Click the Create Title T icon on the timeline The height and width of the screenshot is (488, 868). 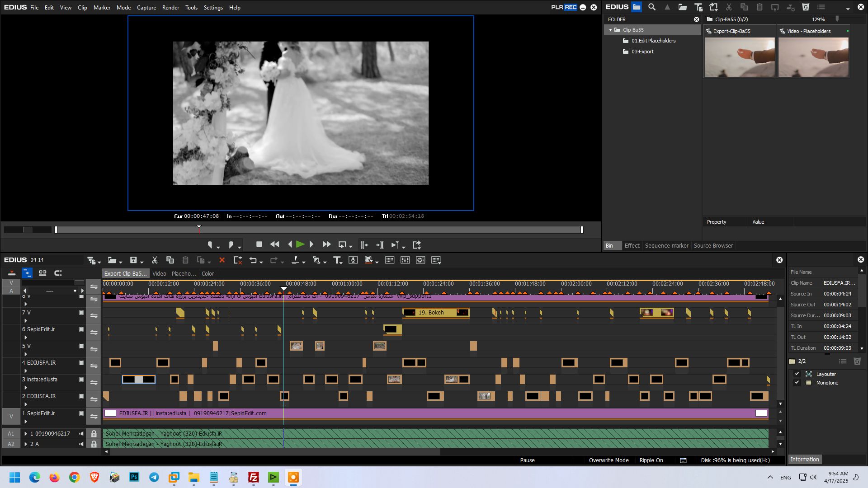pos(337,260)
